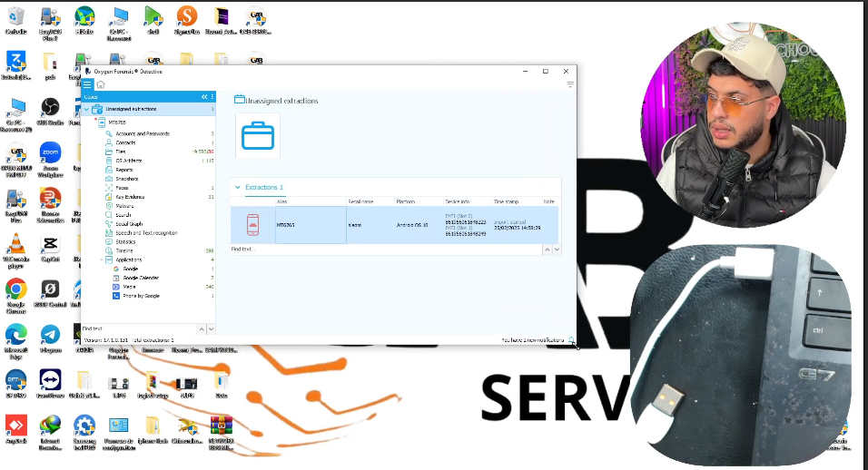This screenshot has height=470, width=868.
Task: Collapse the Applications tree node
Action: point(102,259)
